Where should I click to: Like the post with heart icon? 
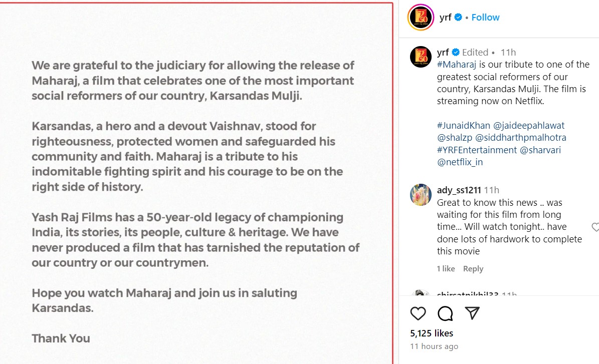pos(418,313)
